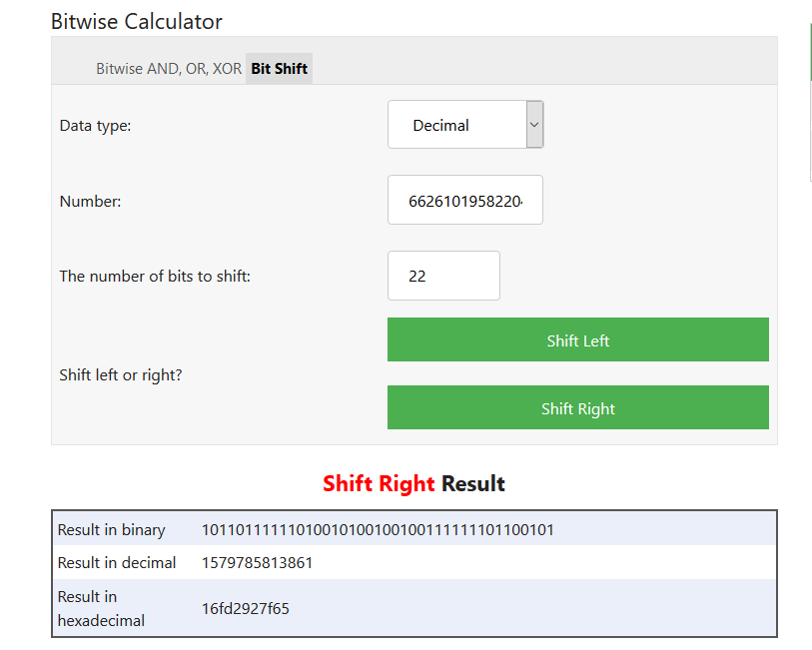Screen dimensions: 812x650
Task: Select the decimal result 1579785813861
Action: coord(257,562)
